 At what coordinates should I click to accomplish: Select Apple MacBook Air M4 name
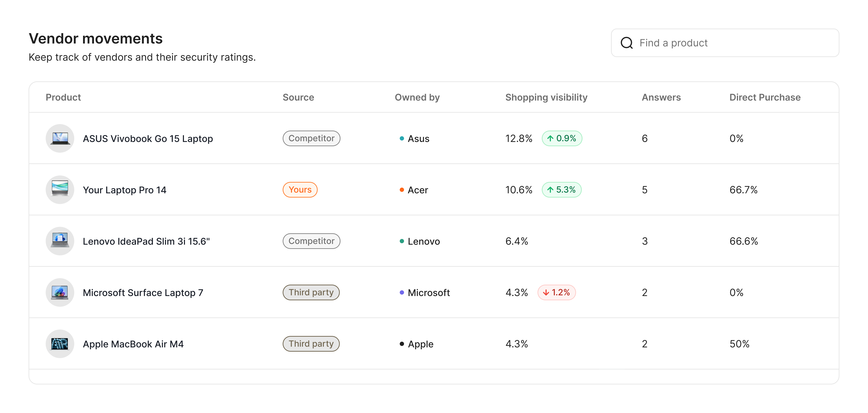click(133, 344)
